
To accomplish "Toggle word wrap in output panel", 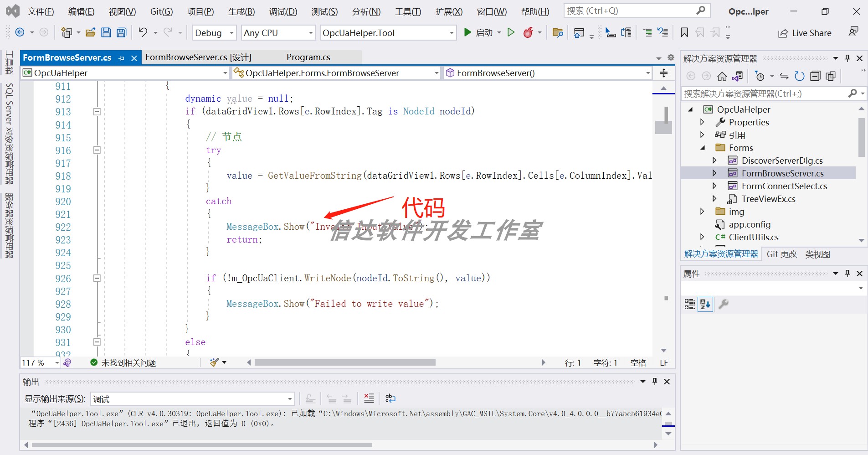I will click(390, 398).
